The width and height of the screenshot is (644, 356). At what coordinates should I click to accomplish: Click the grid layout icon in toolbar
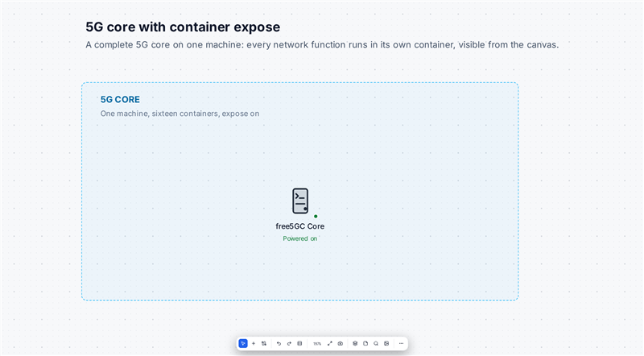click(386, 343)
